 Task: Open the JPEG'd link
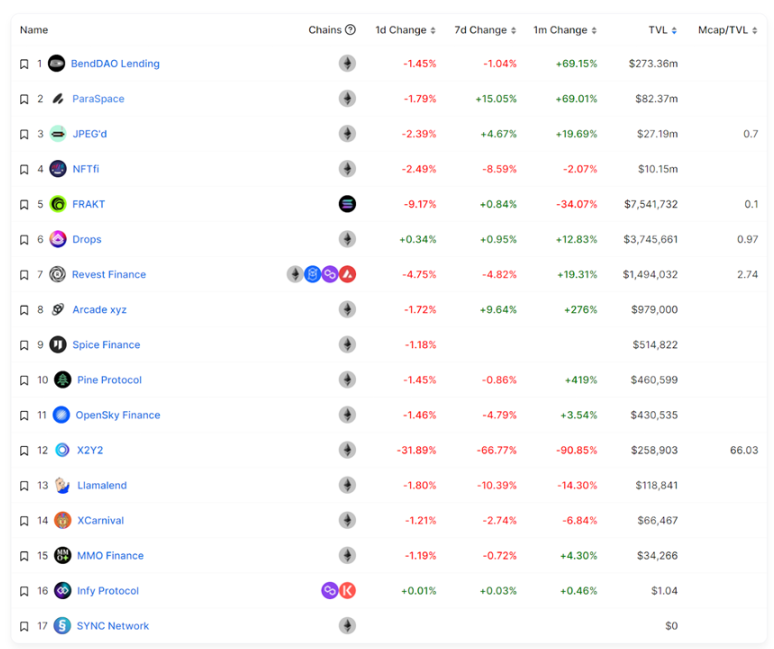[89, 134]
